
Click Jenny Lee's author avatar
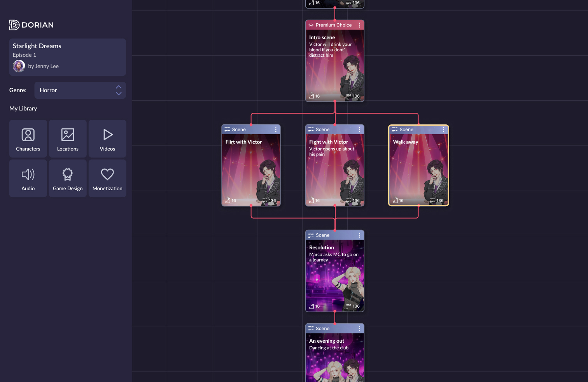tap(19, 66)
